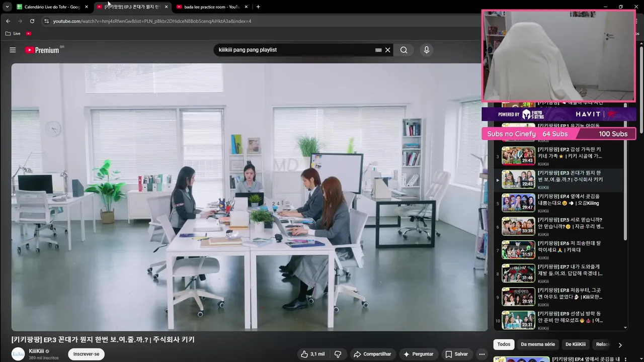Play EP.2 thumbnail in playlist
Screen dimensions: 644x362
tap(518, 156)
